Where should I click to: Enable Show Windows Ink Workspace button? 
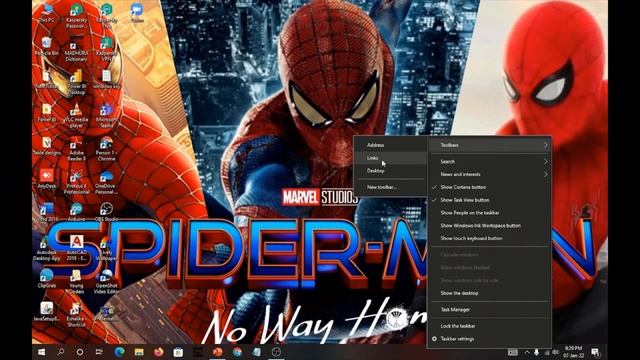(489, 225)
